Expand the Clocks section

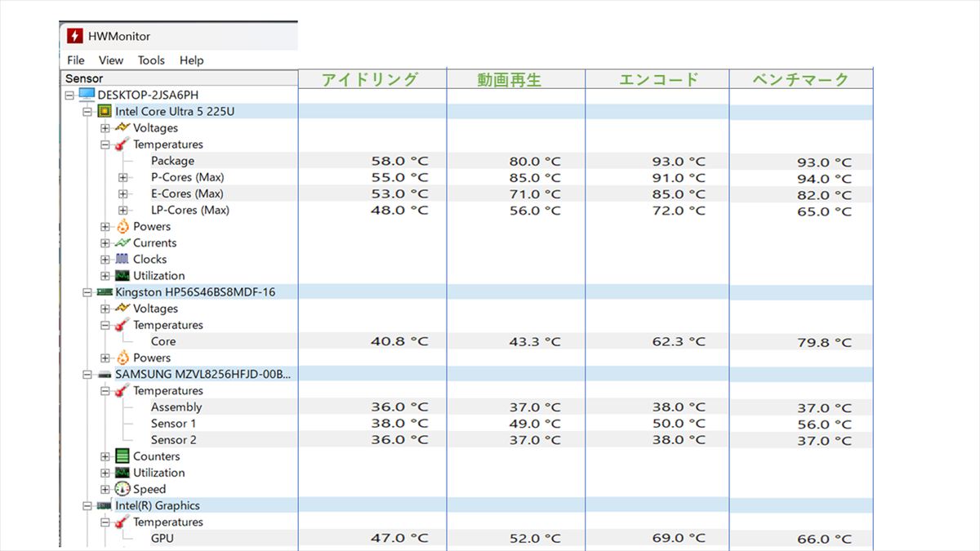pos(105,259)
